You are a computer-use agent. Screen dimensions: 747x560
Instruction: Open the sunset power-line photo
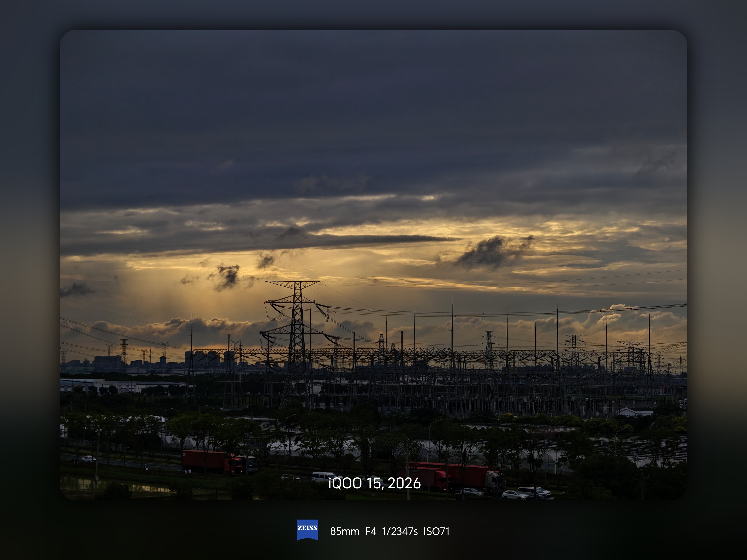(x=373, y=265)
